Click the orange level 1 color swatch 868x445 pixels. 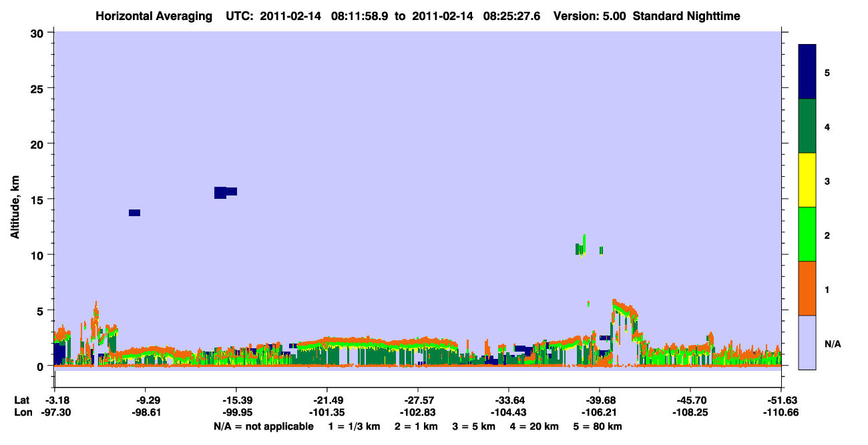(x=807, y=288)
